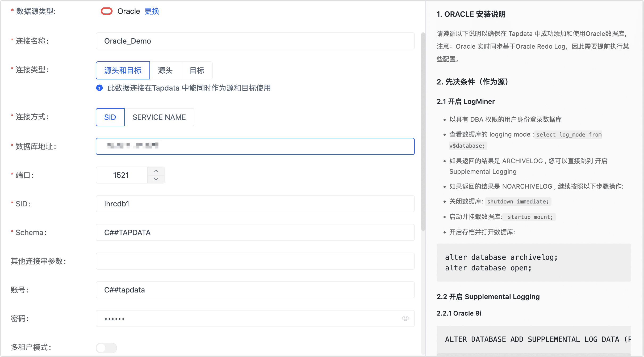Click the '数据源类型:' label
This screenshot has height=357, width=644.
(x=36, y=11)
